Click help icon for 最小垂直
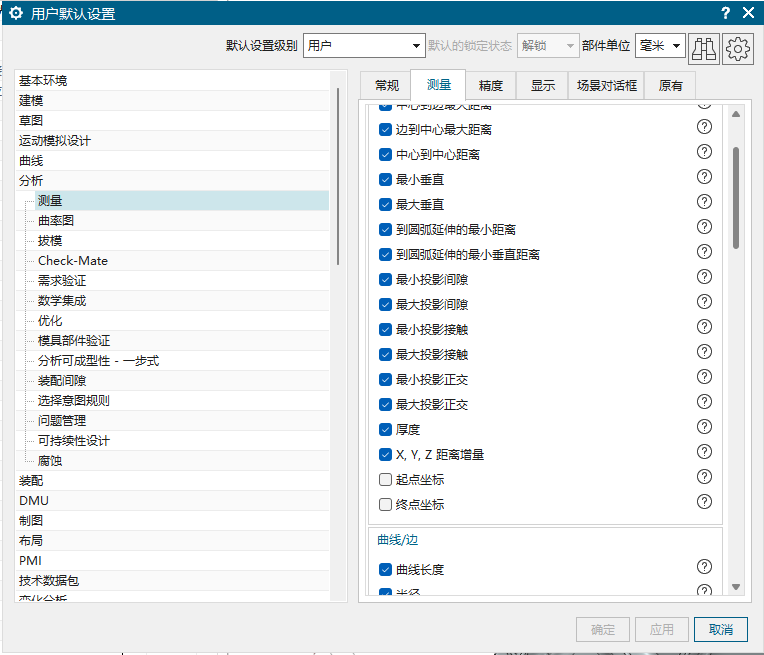The height and width of the screenshot is (655, 764). 704,176
